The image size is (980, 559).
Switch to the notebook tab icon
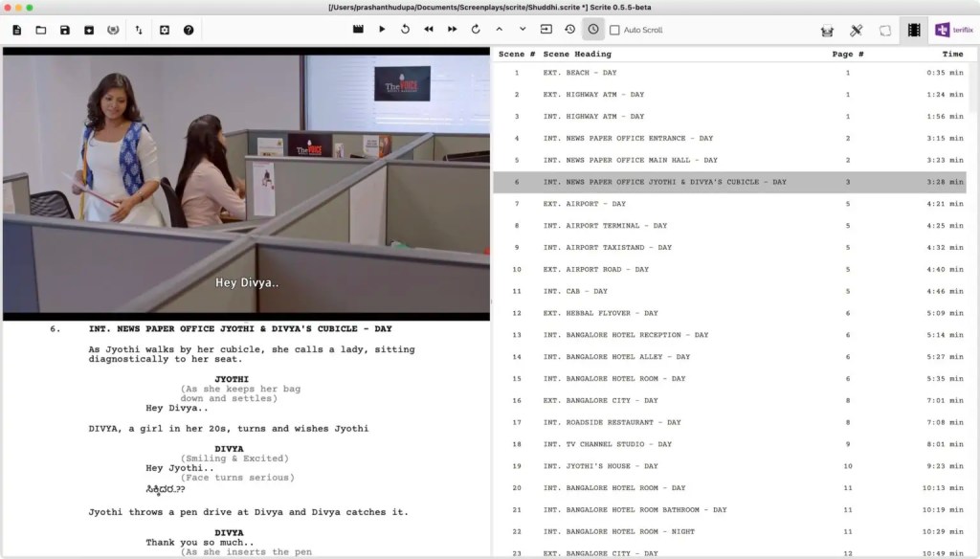(885, 31)
